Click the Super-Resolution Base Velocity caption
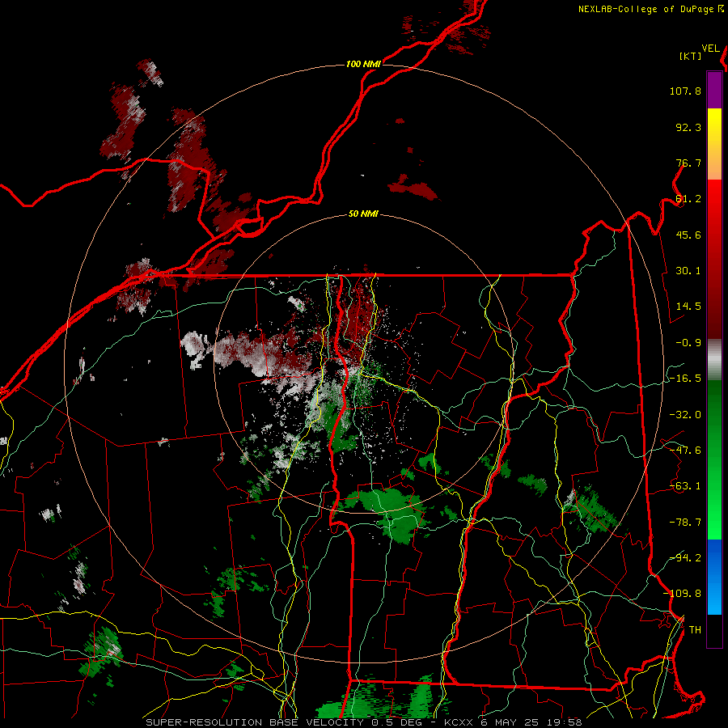The image size is (728, 728). [x=363, y=722]
